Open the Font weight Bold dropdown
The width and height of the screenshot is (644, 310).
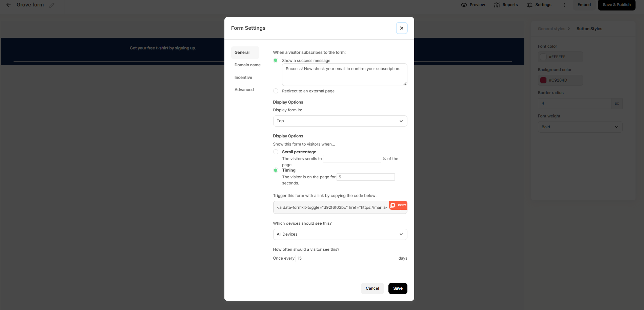[x=580, y=127]
